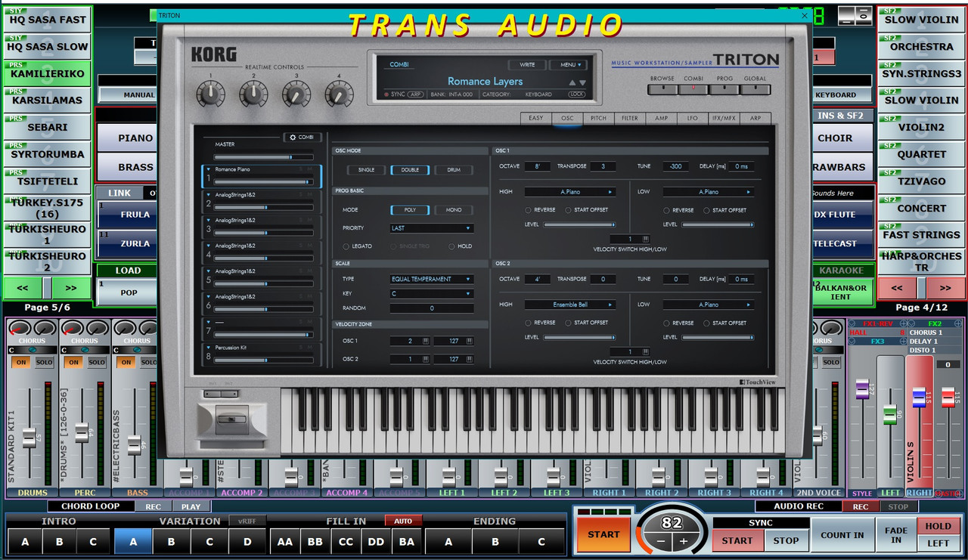968x560 pixels.
Task: Open OSC 2 HIGH Ensemble Bell selector
Action: [570, 305]
